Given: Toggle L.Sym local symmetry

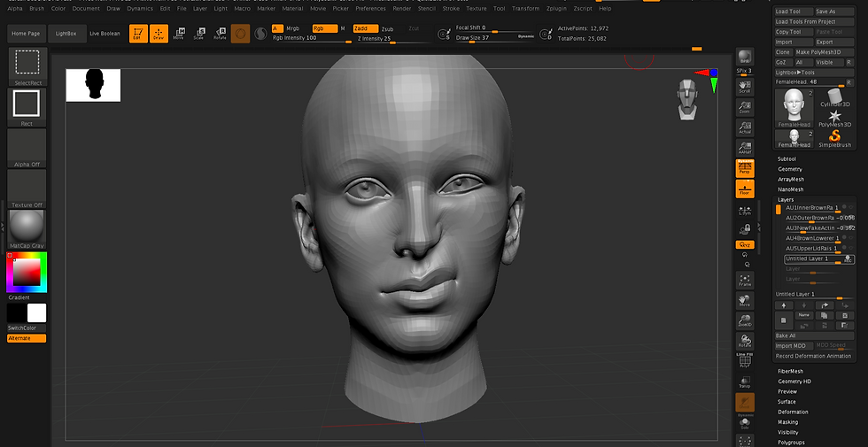Looking at the screenshot, I should 745,210.
